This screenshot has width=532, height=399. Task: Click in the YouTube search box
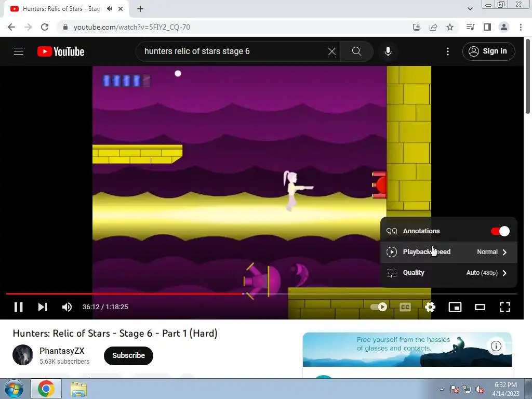coord(234,51)
